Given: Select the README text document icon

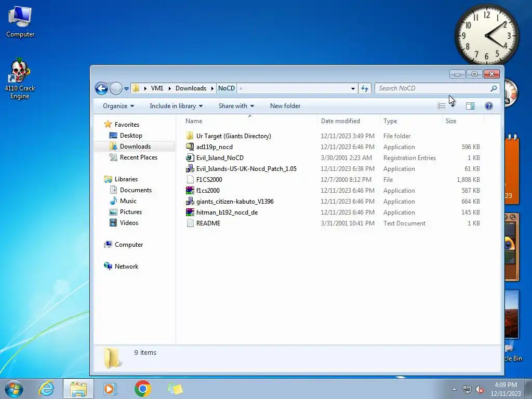Looking at the screenshot, I should tap(190, 223).
